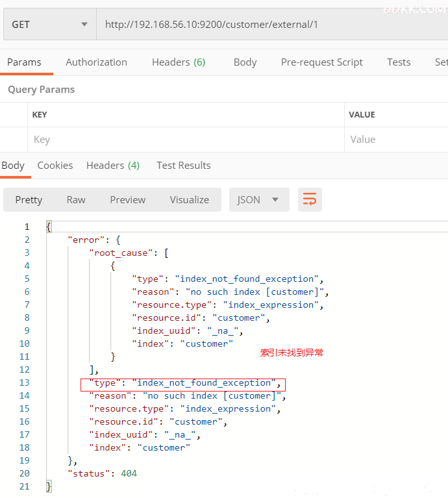Click the response line number 13 gutter
448x498 pixels.
tap(25, 382)
